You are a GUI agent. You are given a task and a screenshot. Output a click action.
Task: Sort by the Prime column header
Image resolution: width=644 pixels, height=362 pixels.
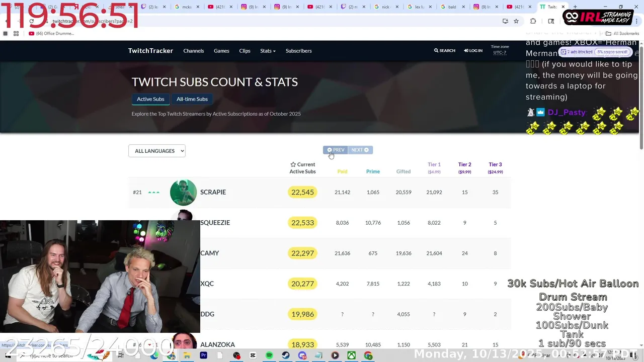373,171
